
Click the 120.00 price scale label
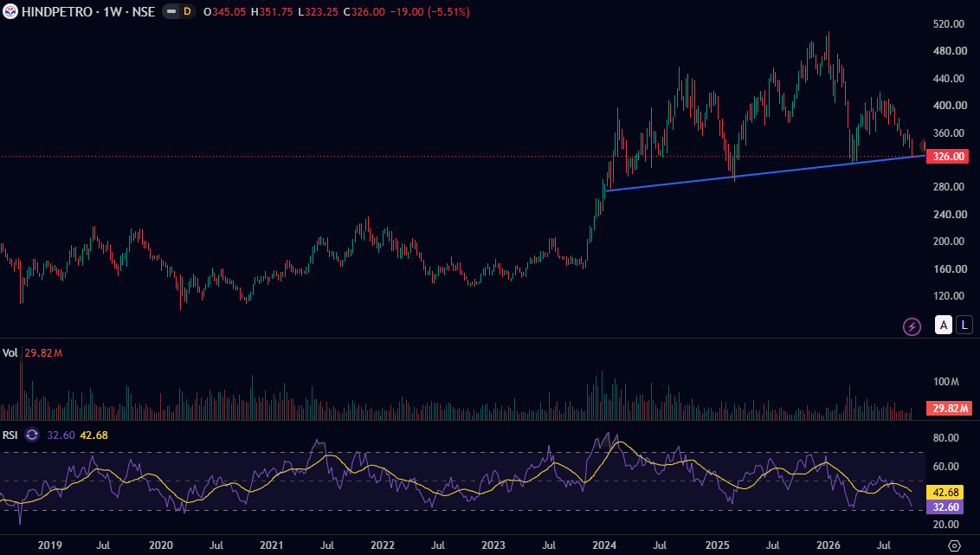pyautogui.click(x=949, y=296)
